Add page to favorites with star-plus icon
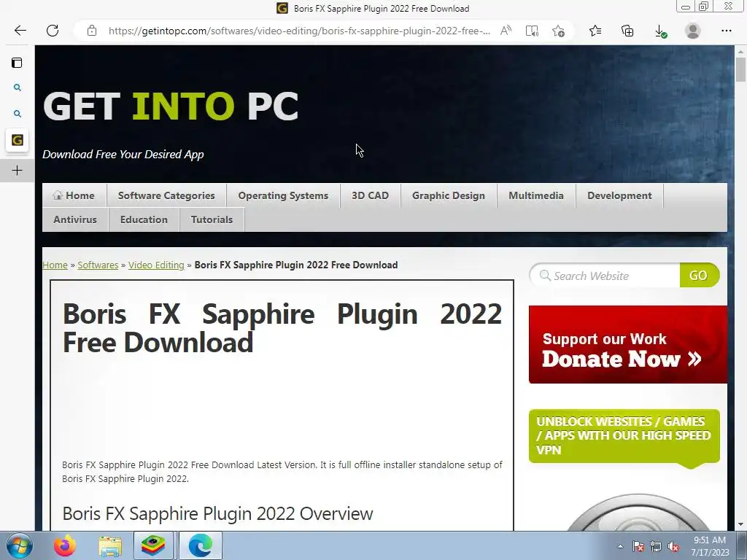The height and width of the screenshot is (560, 747). click(558, 31)
